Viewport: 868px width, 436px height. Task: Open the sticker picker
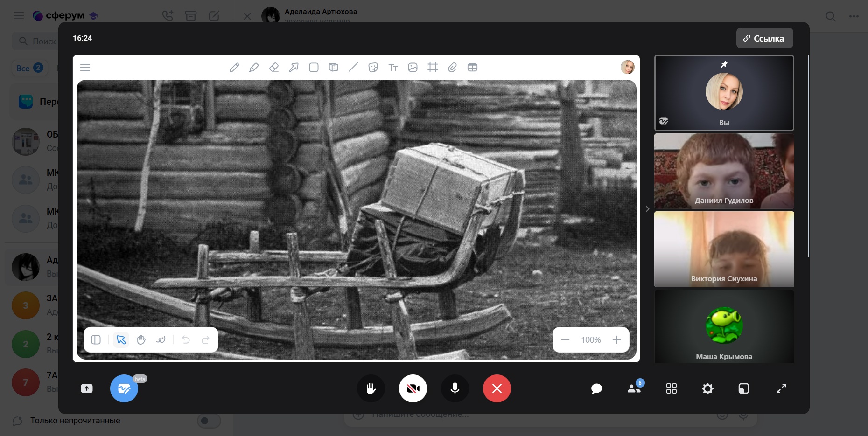tap(373, 68)
